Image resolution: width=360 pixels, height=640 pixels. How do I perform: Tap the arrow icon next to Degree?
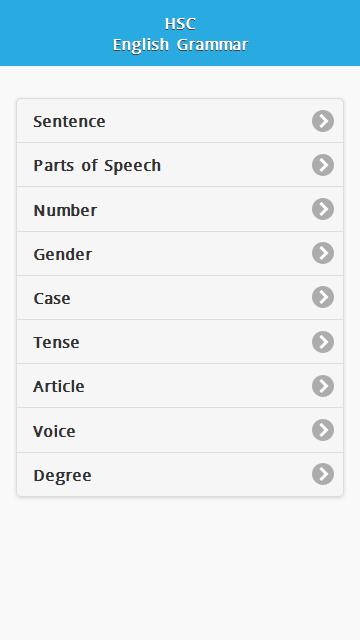323,474
